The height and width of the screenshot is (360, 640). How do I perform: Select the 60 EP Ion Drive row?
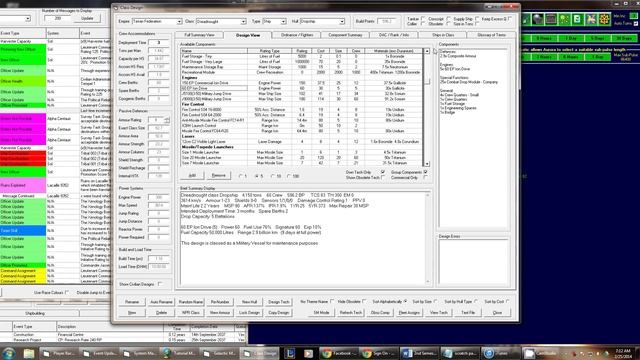[x=302, y=88]
